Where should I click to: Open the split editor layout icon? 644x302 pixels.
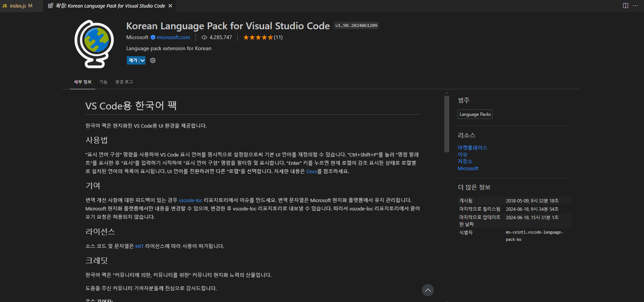click(x=625, y=6)
